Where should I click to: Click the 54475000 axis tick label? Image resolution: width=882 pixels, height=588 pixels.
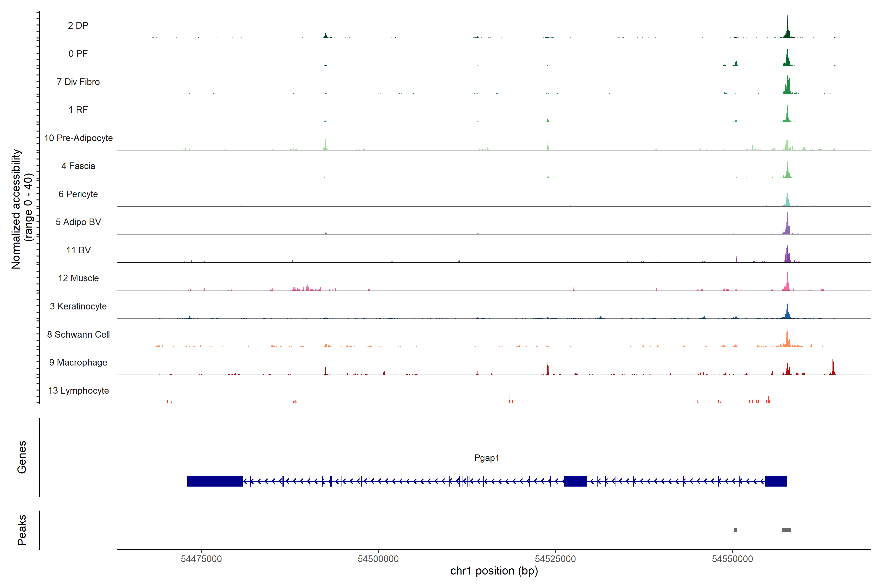201,559
